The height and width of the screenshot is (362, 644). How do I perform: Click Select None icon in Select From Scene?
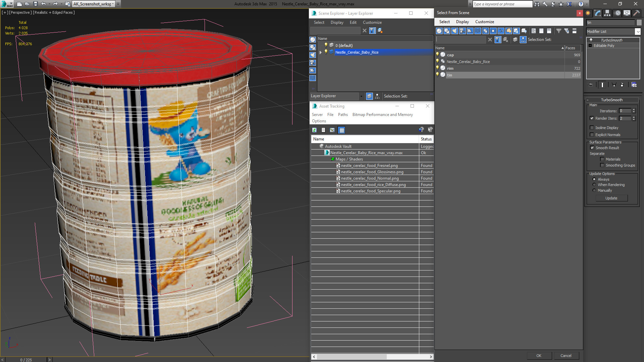(x=541, y=31)
